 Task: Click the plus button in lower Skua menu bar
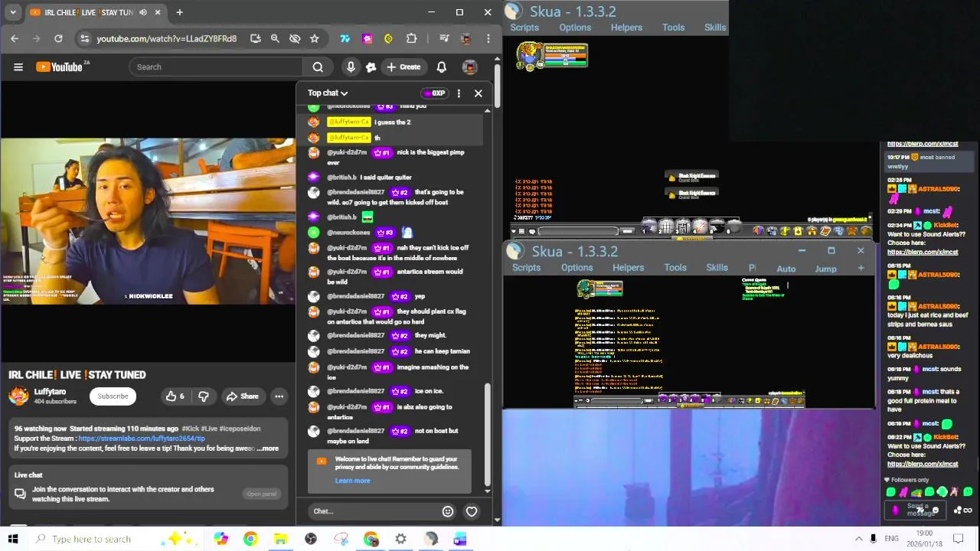tap(861, 269)
